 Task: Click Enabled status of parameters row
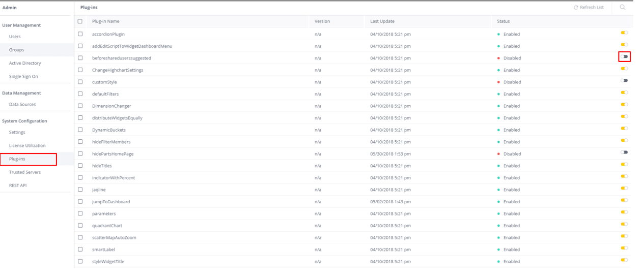click(x=512, y=213)
